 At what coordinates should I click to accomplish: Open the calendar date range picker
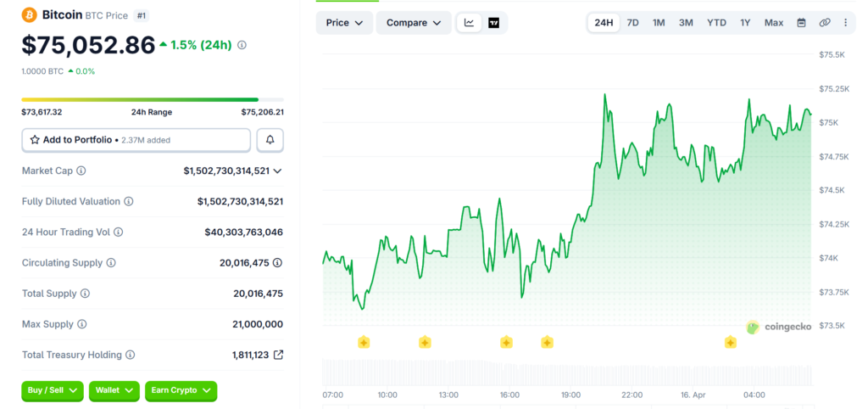pyautogui.click(x=801, y=23)
